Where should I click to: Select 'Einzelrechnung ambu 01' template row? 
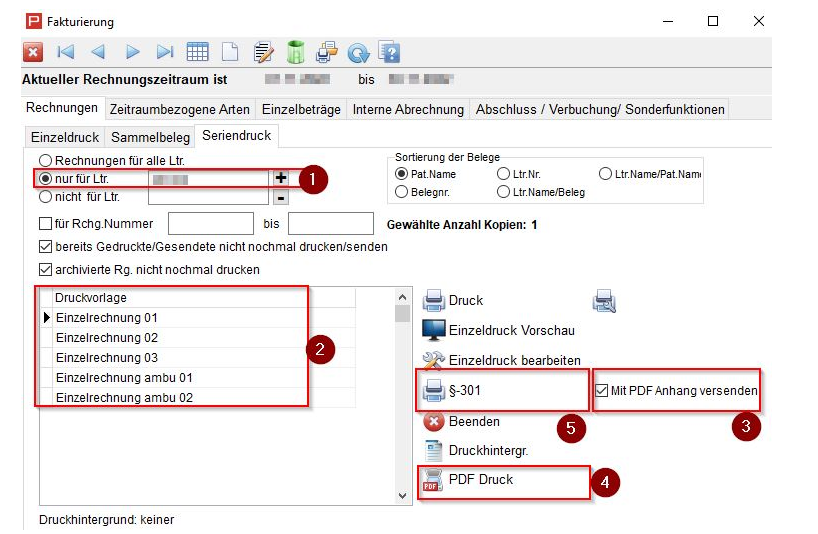(124, 378)
